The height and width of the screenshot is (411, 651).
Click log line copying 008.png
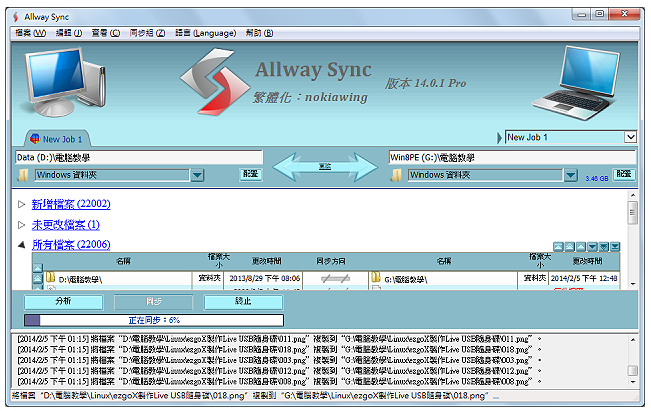279,382
